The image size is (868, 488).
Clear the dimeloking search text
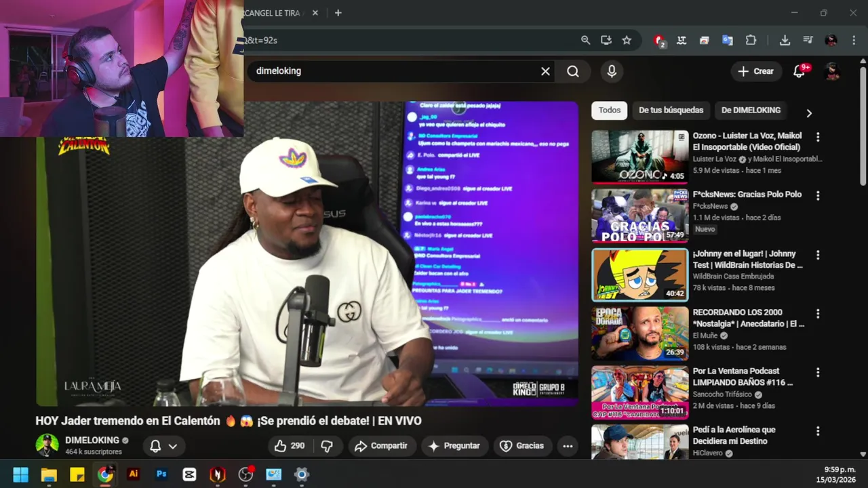(545, 71)
